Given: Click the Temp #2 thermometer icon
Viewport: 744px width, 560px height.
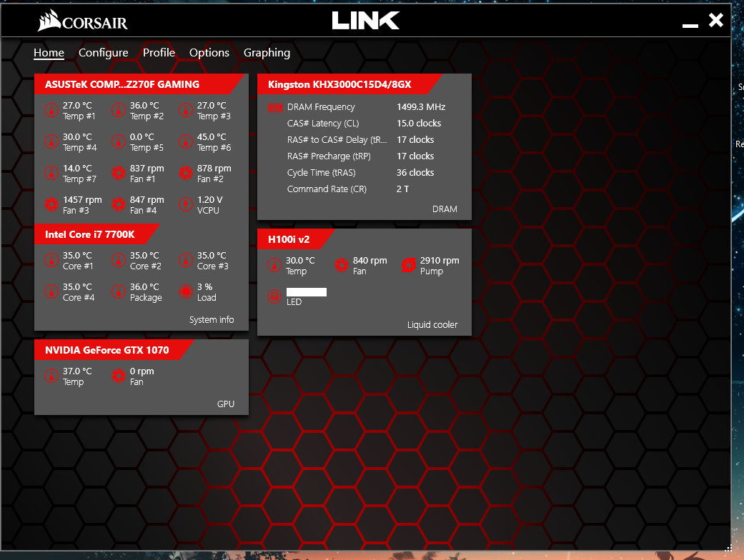Looking at the screenshot, I should (118, 111).
